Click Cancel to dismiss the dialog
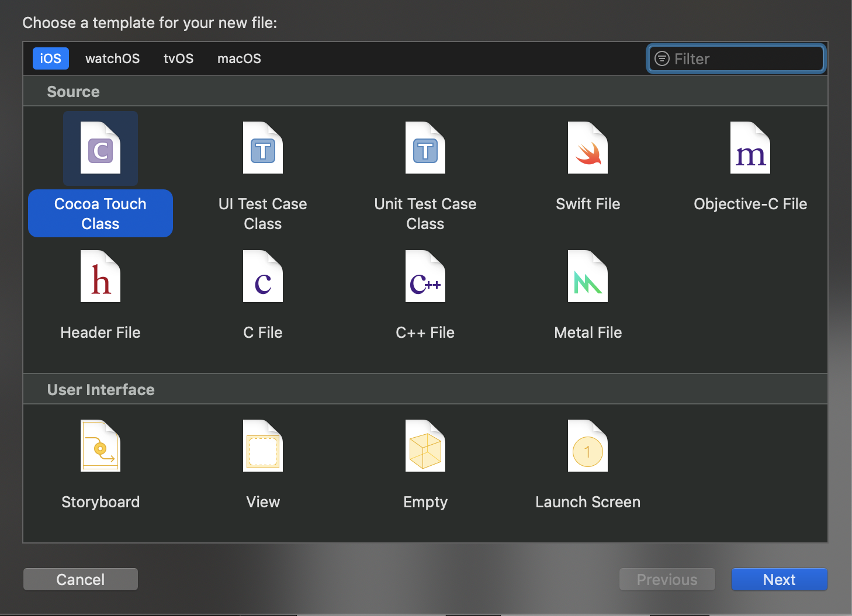Image resolution: width=852 pixels, height=616 pixels. point(81,579)
